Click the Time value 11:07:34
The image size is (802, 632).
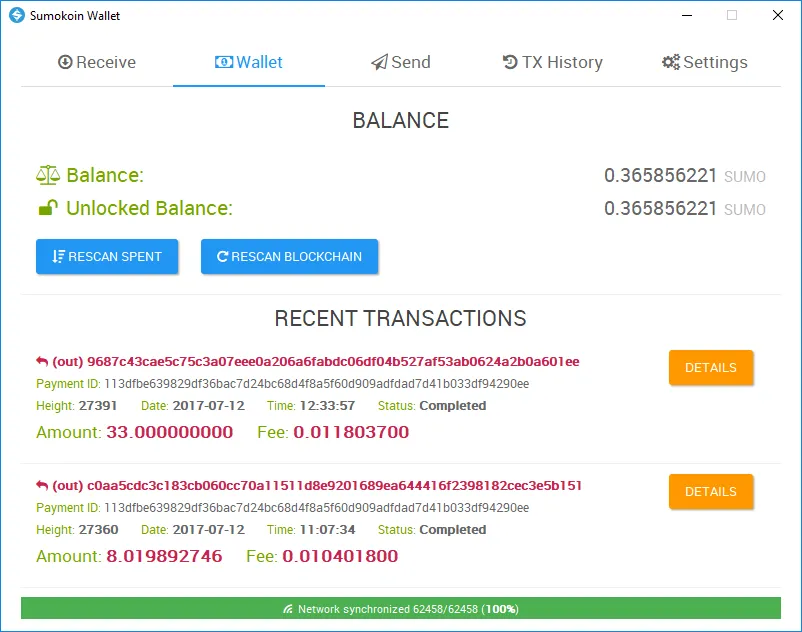pos(327,530)
